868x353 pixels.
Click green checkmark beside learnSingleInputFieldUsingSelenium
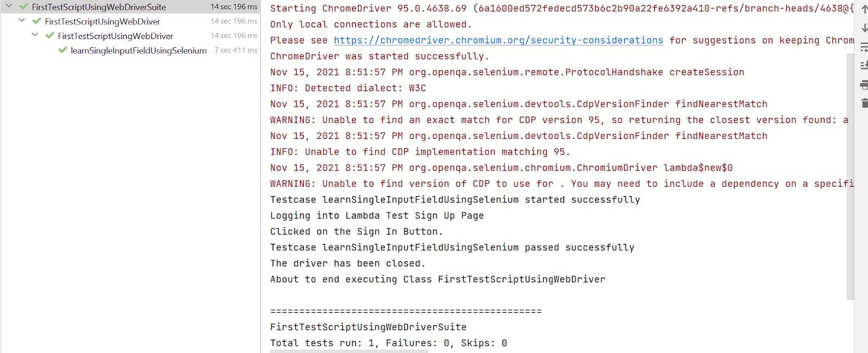pyautogui.click(x=63, y=51)
